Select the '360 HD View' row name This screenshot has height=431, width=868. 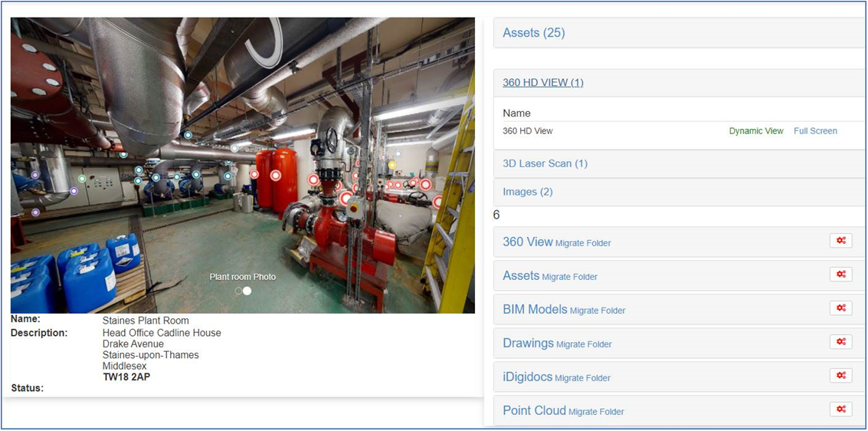click(528, 131)
